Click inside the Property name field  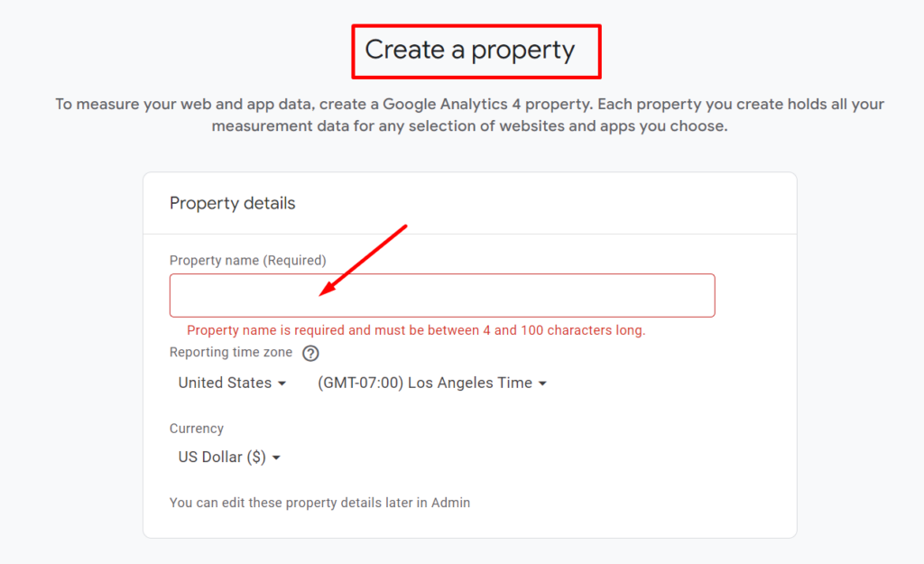point(442,295)
